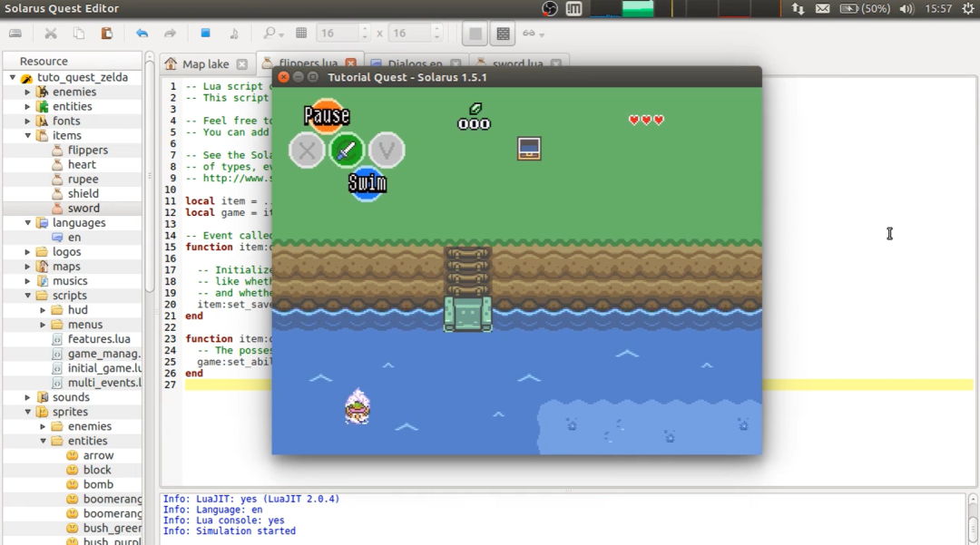Viewport: 980px width, 545px height.
Task: Open the zoom magnifier dropdown
Action: point(273,33)
